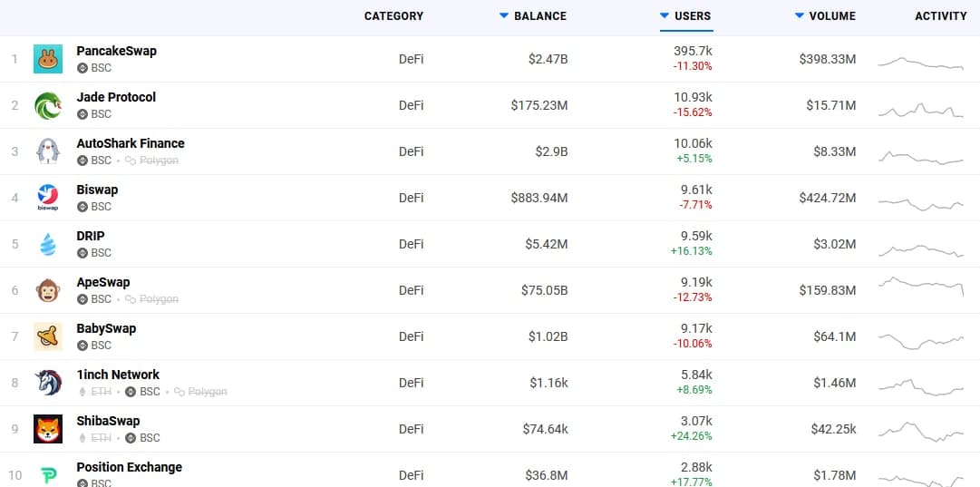View ShibaSwap activity sparkline chart
The width and height of the screenshot is (980, 487).
click(921, 432)
